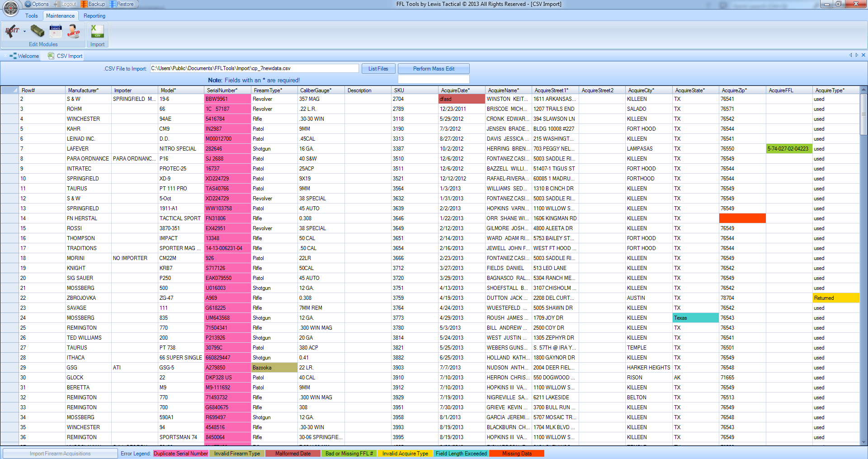The width and height of the screenshot is (868, 459).
Task: Sort by the Manufacturer column header
Action: point(88,90)
